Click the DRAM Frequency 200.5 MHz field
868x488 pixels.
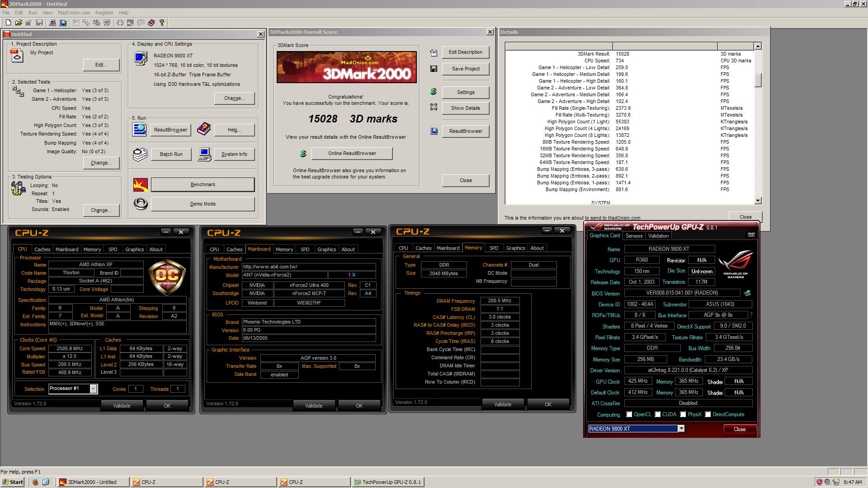(500, 300)
